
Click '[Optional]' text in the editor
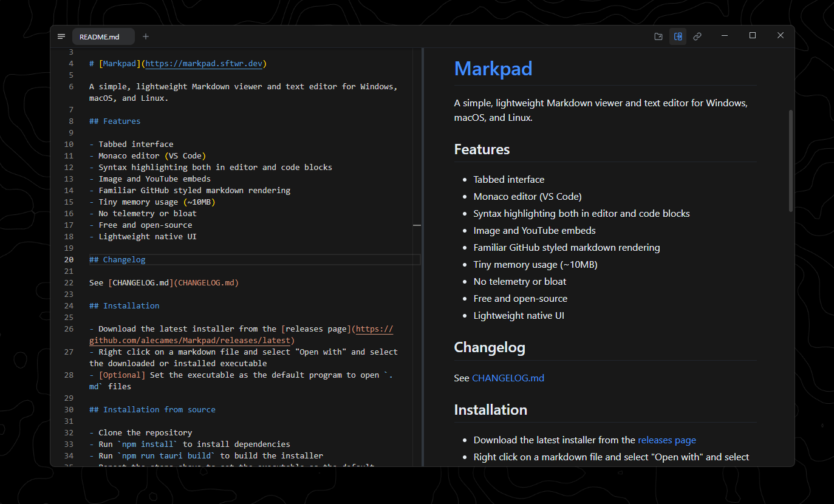122,375
